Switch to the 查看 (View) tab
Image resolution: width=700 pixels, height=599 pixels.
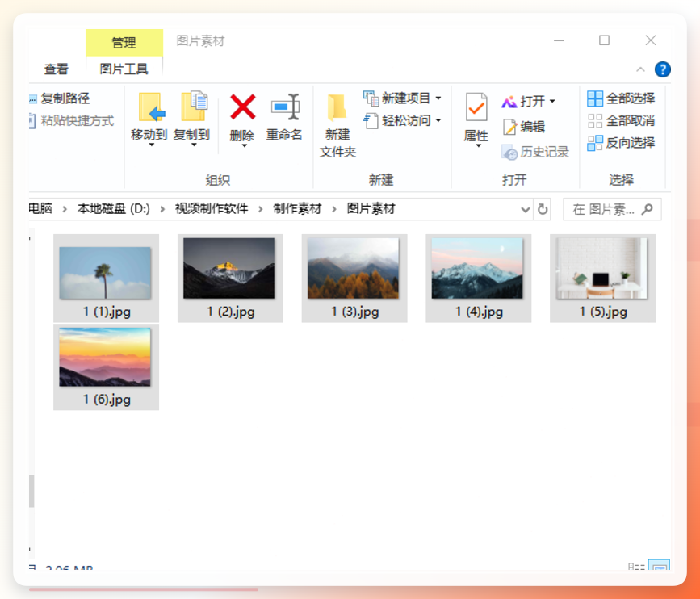57,69
